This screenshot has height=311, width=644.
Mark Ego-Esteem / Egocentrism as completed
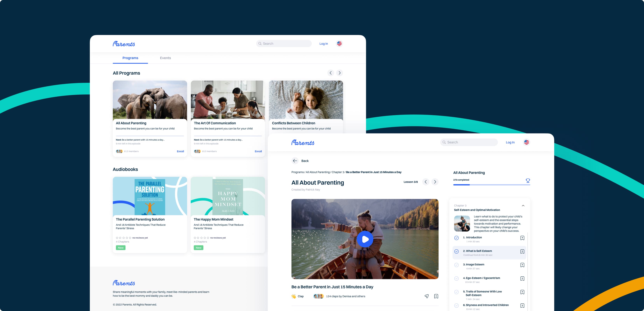point(456,278)
